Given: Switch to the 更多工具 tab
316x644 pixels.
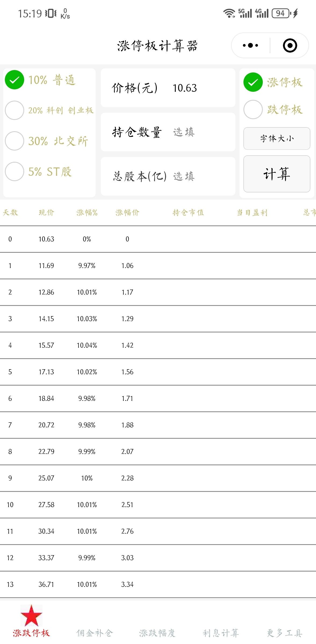Looking at the screenshot, I should coord(284,633).
